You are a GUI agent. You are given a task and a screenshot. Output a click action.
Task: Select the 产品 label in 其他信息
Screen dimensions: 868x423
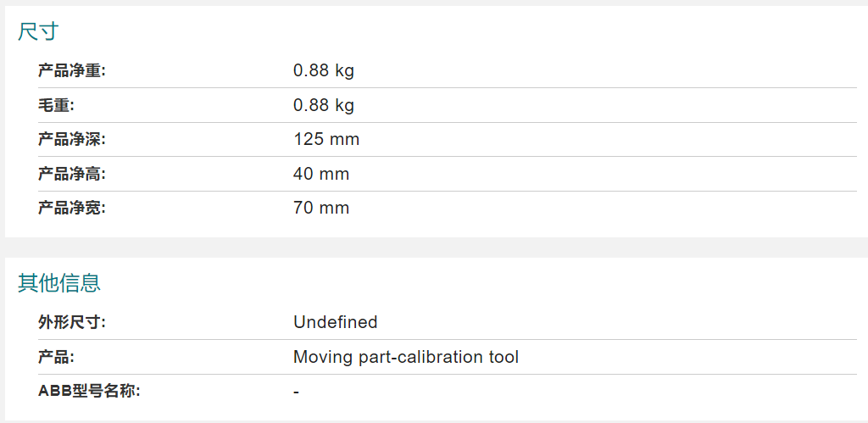point(56,357)
